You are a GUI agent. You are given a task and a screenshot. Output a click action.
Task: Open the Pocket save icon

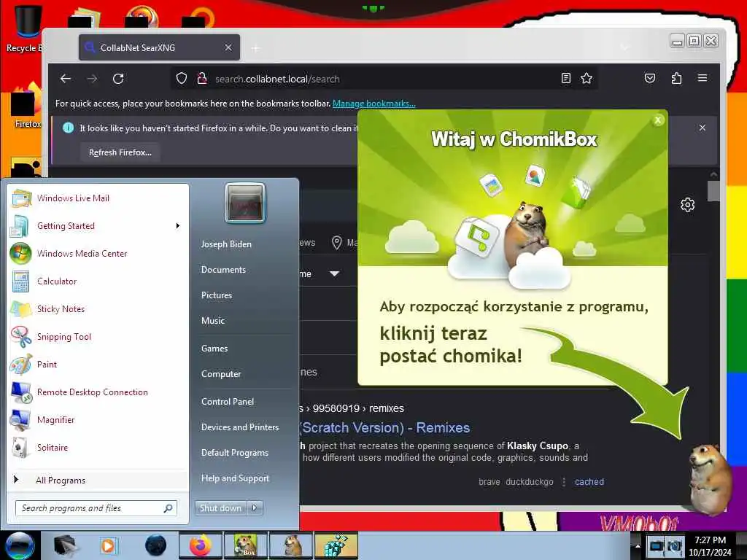(x=650, y=78)
